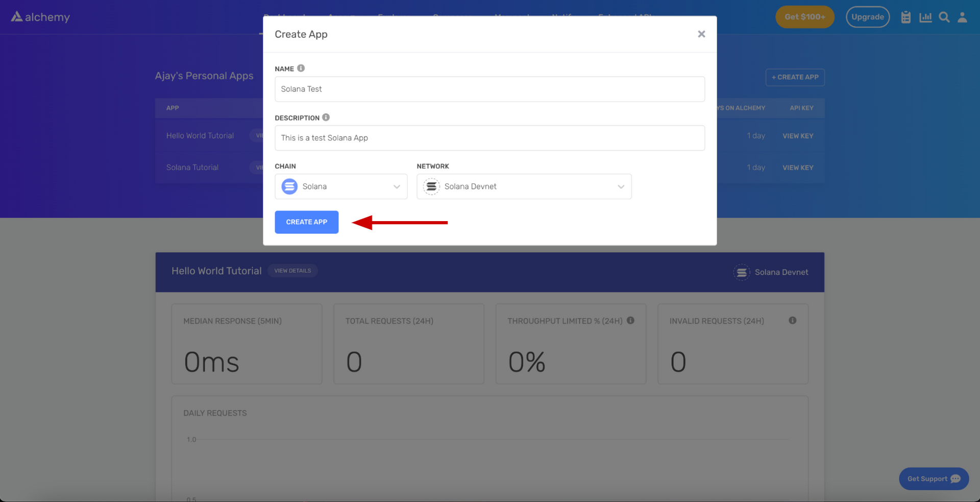Click the API KEY column header
980x502 pixels.
click(x=801, y=108)
